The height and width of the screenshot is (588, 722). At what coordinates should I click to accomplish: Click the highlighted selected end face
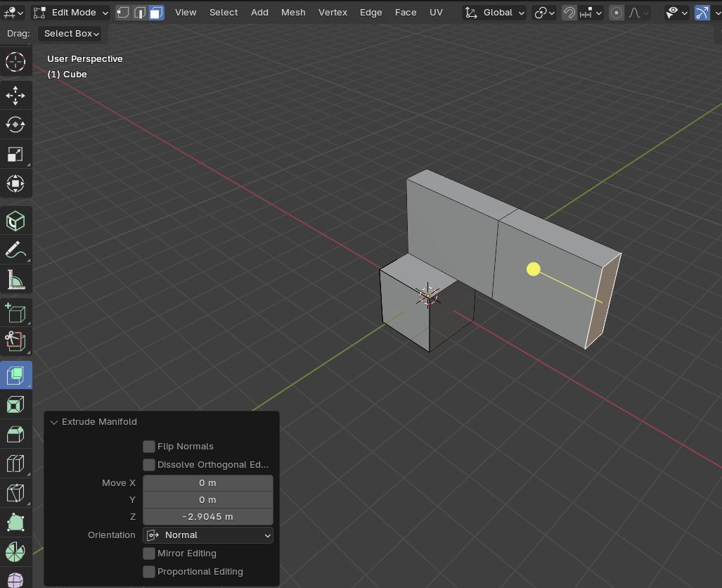click(x=603, y=302)
